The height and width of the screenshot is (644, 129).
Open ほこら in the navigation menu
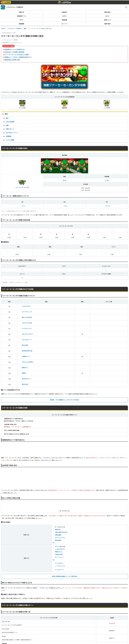point(107,16)
